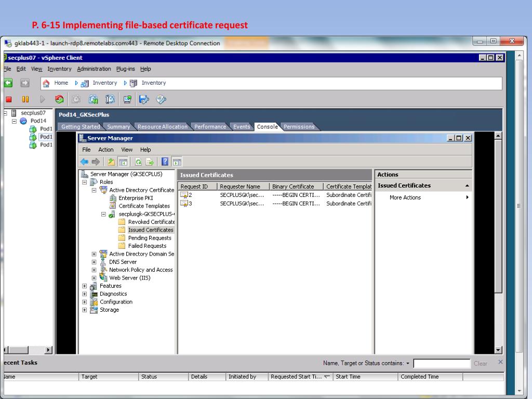Image resolution: width=532 pixels, height=399 pixels.
Task: Suspend the VM with the orange pause icon
Action: (25, 99)
